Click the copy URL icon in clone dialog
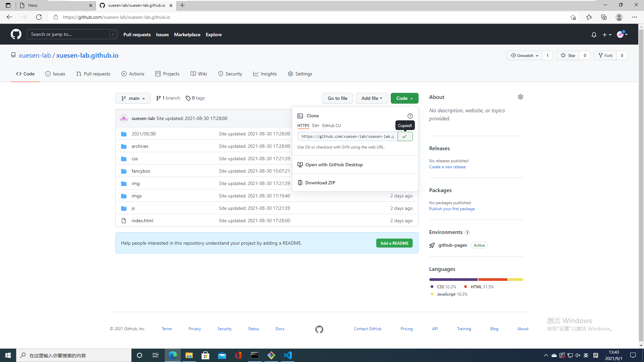The width and height of the screenshot is (644, 362). coord(404,136)
